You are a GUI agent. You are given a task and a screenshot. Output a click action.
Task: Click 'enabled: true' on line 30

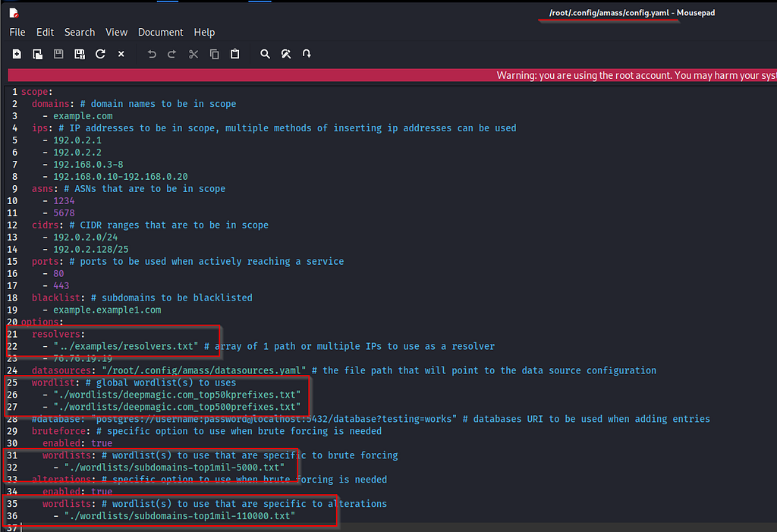[77, 443]
